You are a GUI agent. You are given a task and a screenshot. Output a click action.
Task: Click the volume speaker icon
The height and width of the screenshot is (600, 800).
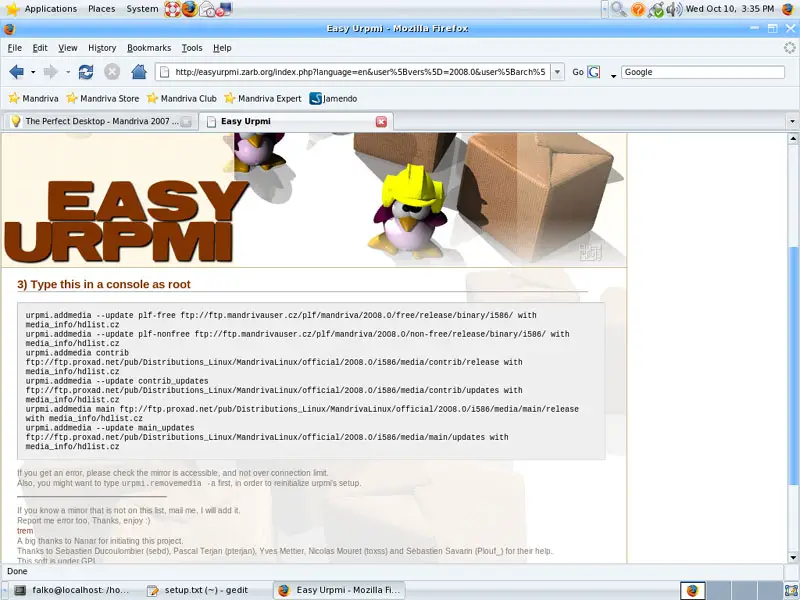pos(674,9)
